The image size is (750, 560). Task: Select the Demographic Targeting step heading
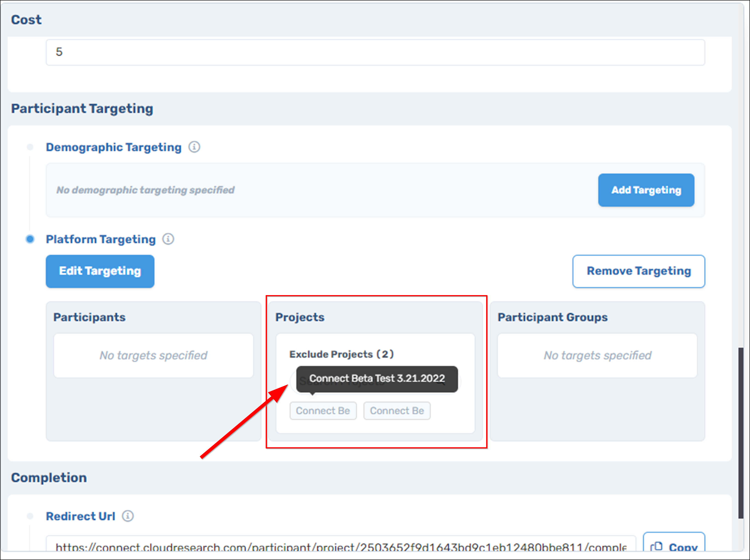[x=114, y=147]
